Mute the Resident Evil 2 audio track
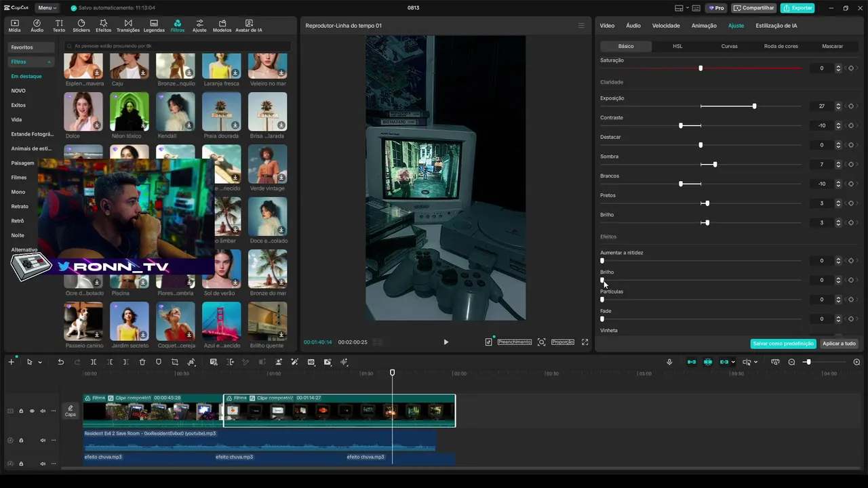The width and height of the screenshot is (868, 488). (x=43, y=441)
